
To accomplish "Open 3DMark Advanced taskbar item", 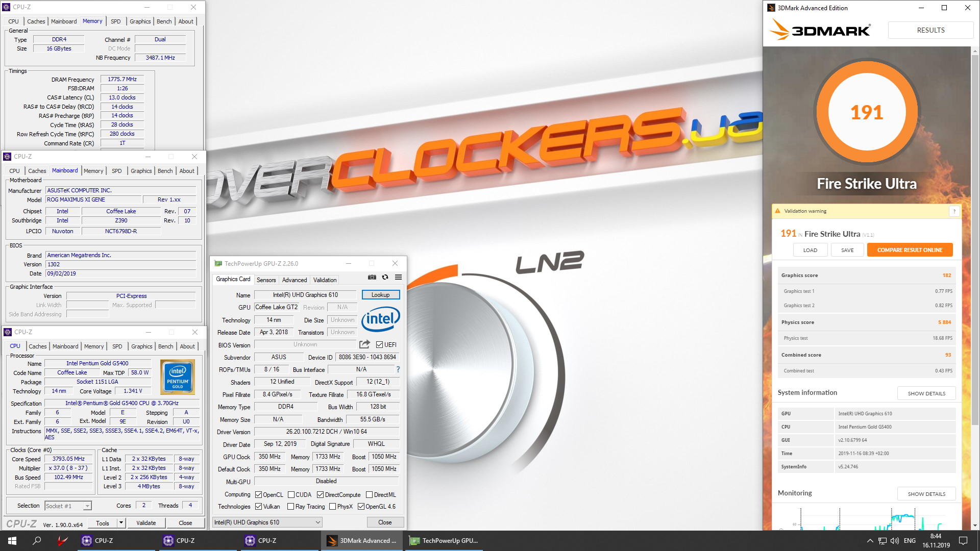I will tap(361, 541).
